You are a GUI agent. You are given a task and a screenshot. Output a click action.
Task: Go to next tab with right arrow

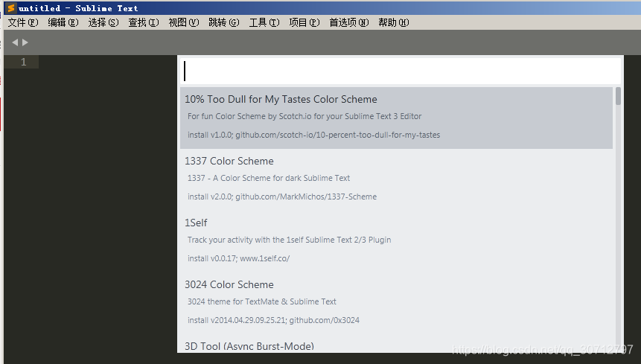point(25,42)
